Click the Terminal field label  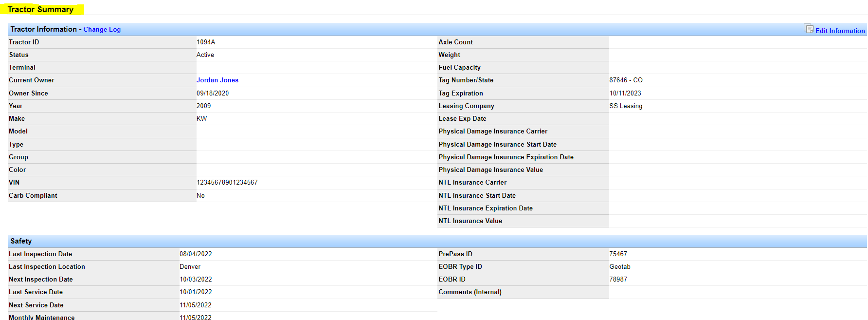tap(22, 68)
